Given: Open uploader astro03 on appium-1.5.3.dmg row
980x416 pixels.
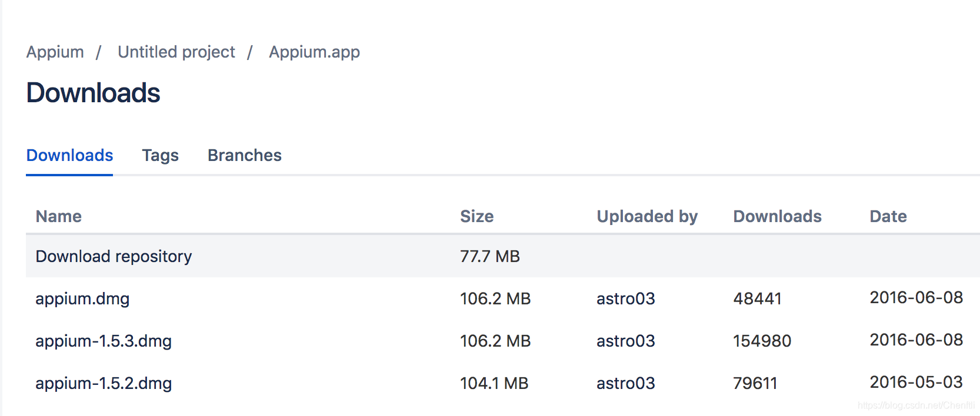Looking at the screenshot, I should click(625, 341).
